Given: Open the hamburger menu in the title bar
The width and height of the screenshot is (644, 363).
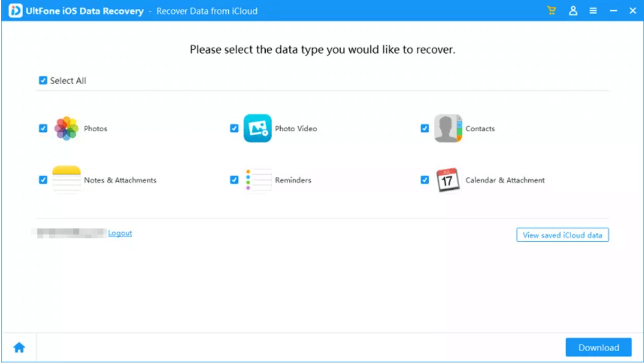Looking at the screenshot, I should (593, 10).
